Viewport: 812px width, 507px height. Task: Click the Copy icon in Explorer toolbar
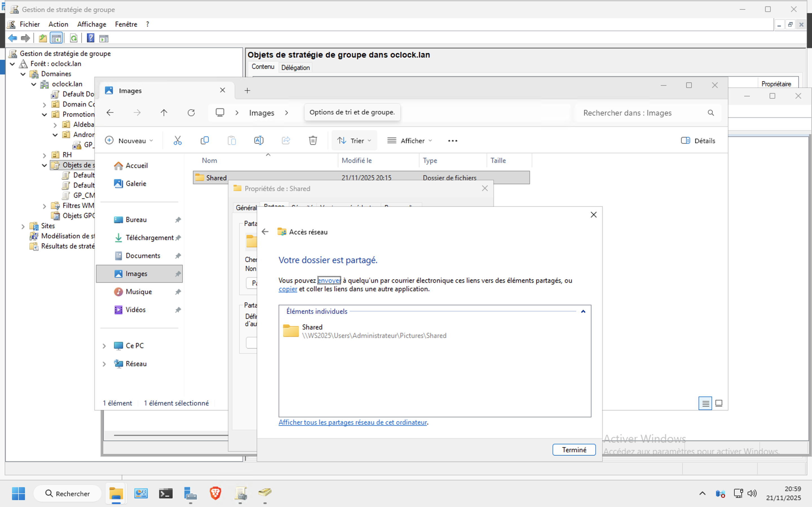[x=204, y=141]
